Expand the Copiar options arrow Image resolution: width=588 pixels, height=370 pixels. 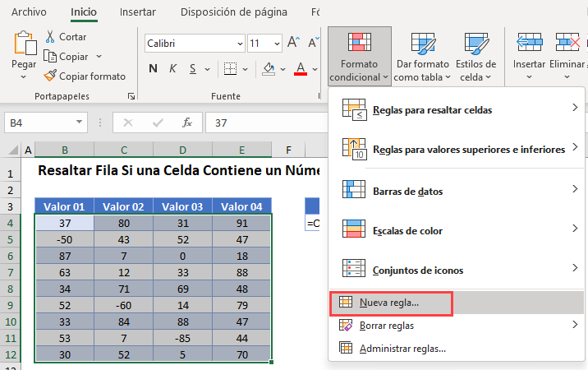pos(99,57)
